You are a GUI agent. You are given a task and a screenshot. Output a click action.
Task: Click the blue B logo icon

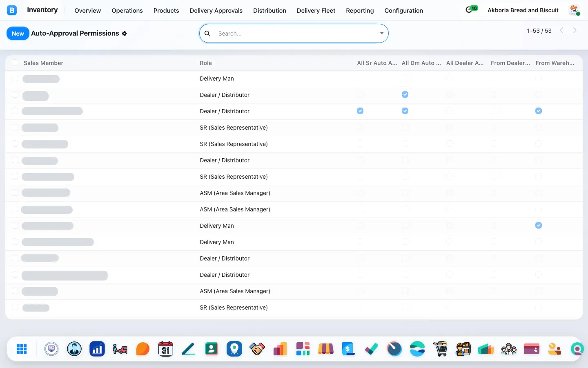[x=12, y=10]
